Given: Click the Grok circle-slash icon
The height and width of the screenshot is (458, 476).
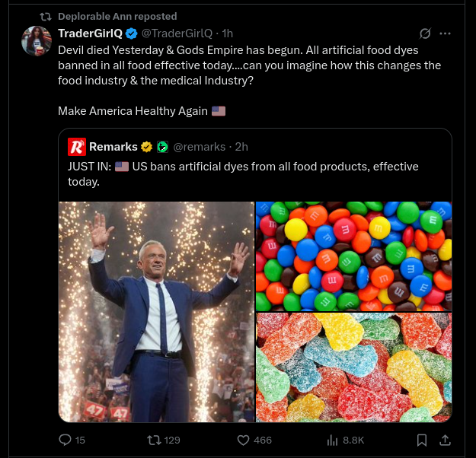Looking at the screenshot, I should tap(426, 33).
